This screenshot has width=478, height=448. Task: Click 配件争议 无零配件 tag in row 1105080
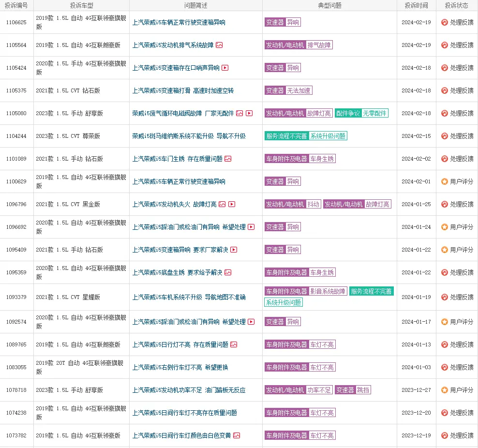[361, 113]
